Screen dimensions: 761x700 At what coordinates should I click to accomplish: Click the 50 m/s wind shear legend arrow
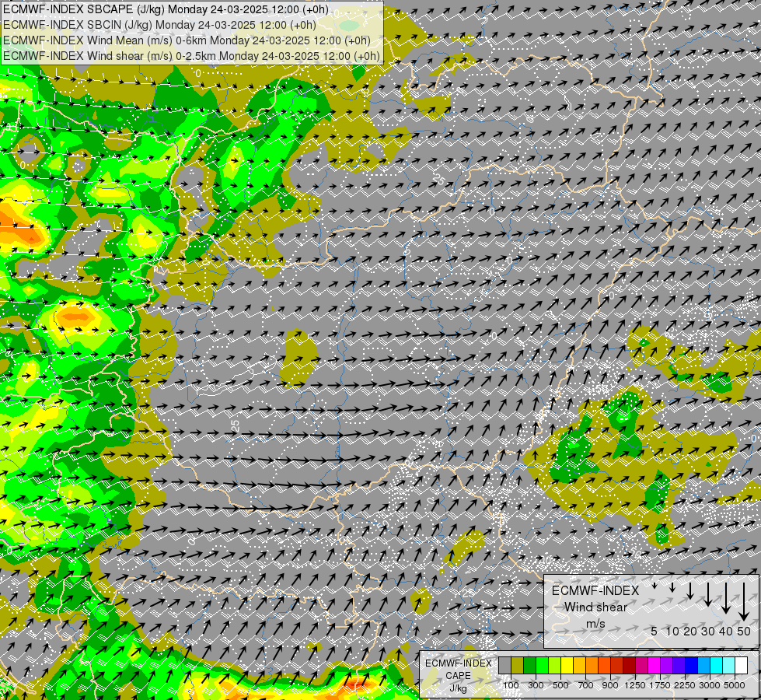744,602
